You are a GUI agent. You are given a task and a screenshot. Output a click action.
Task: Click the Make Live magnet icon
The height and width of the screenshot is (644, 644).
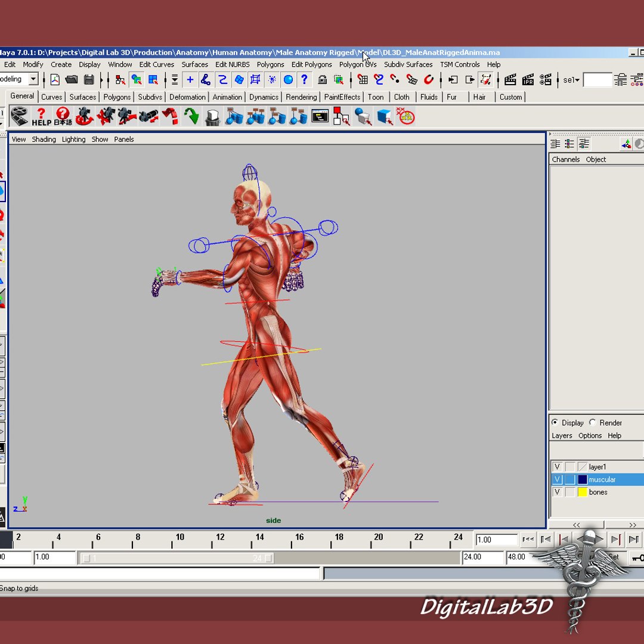(x=428, y=80)
